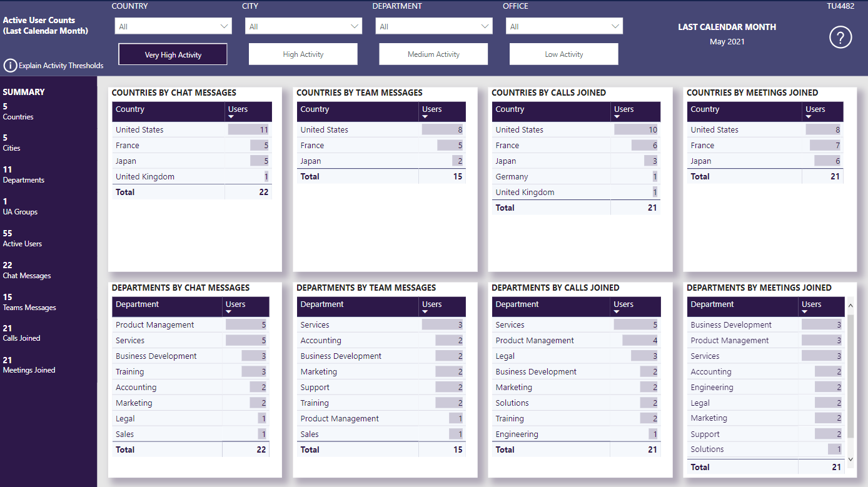Select the Medium Activity filter

(433, 54)
